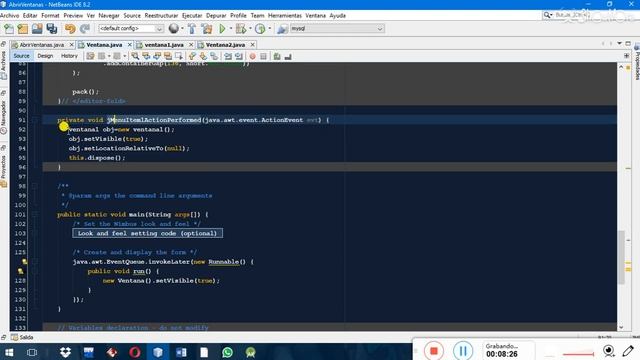Open the Salida output panel
Screen dimensions: 640x360
[22, 338]
